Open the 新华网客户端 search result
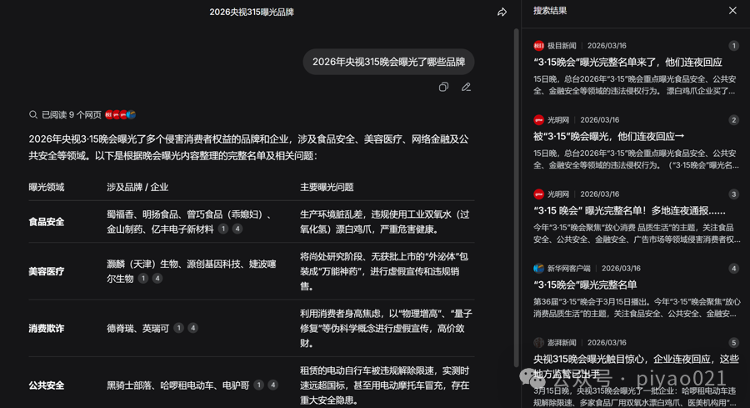The height and width of the screenshot is (408, 750). 600,284
